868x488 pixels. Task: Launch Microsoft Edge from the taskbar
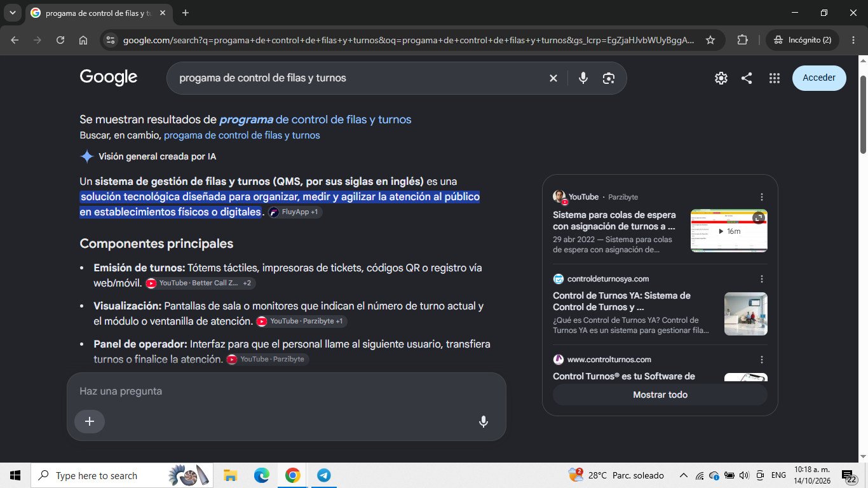[261, 475]
